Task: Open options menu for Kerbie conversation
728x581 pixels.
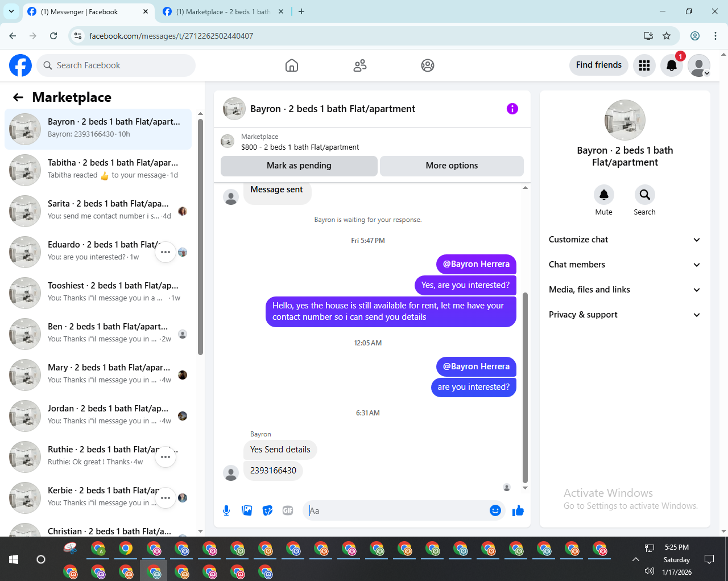Action: pyautogui.click(x=166, y=498)
